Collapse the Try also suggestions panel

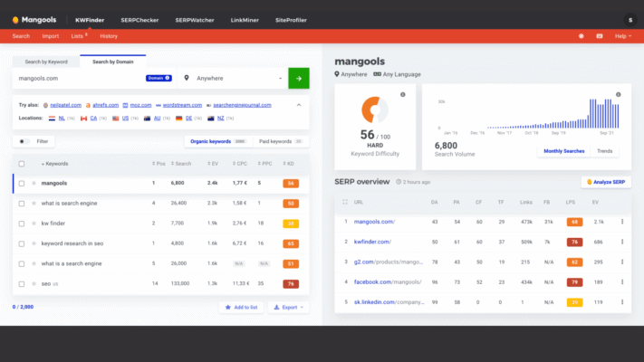click(299, 105)
